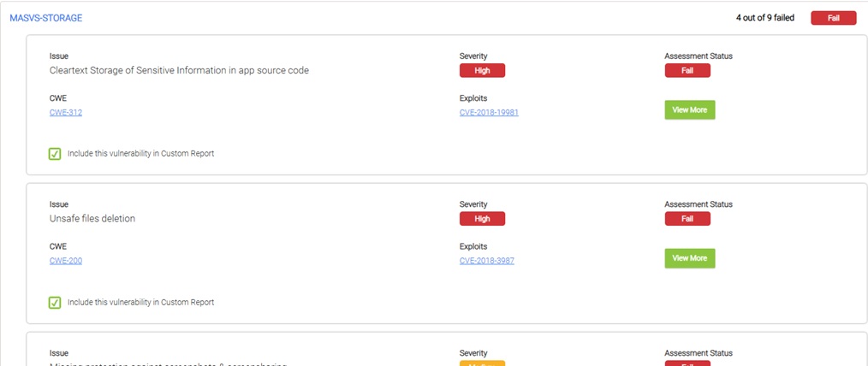Toggle the custom report checkbox for Unsafe files deletion
This screenshot has height=366, width=868.
[55, 302]
